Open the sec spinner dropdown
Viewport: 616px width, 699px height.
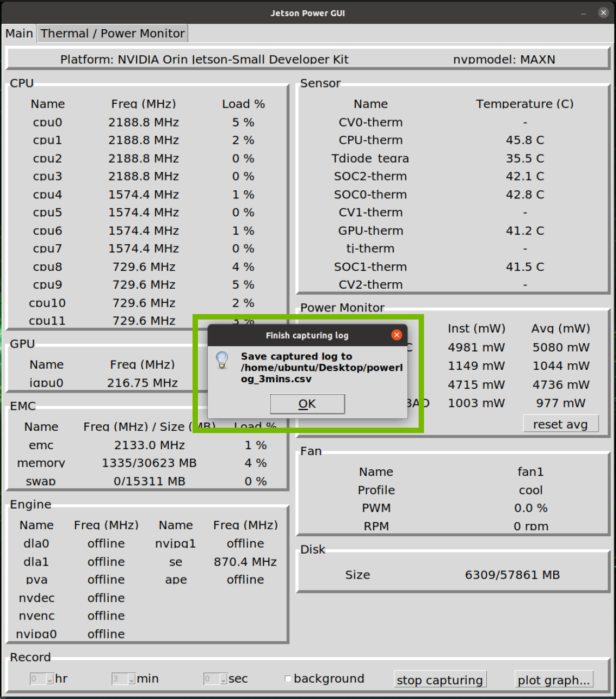pos(223,678)
